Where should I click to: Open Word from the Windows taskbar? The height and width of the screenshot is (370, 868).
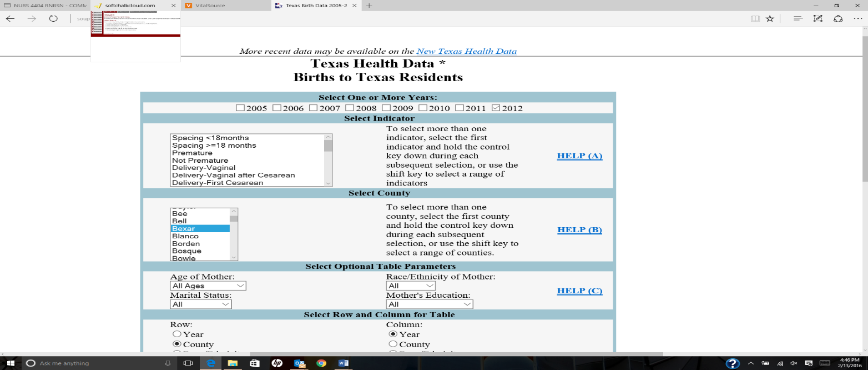pos(343,363)
